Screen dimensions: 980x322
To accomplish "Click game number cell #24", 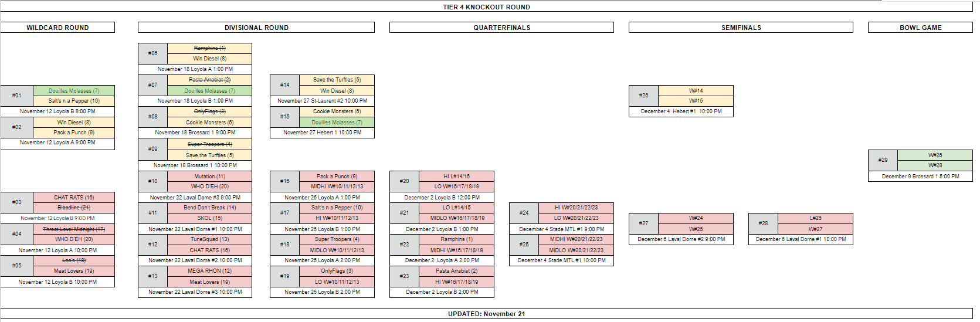I will (x=524, y=213).
